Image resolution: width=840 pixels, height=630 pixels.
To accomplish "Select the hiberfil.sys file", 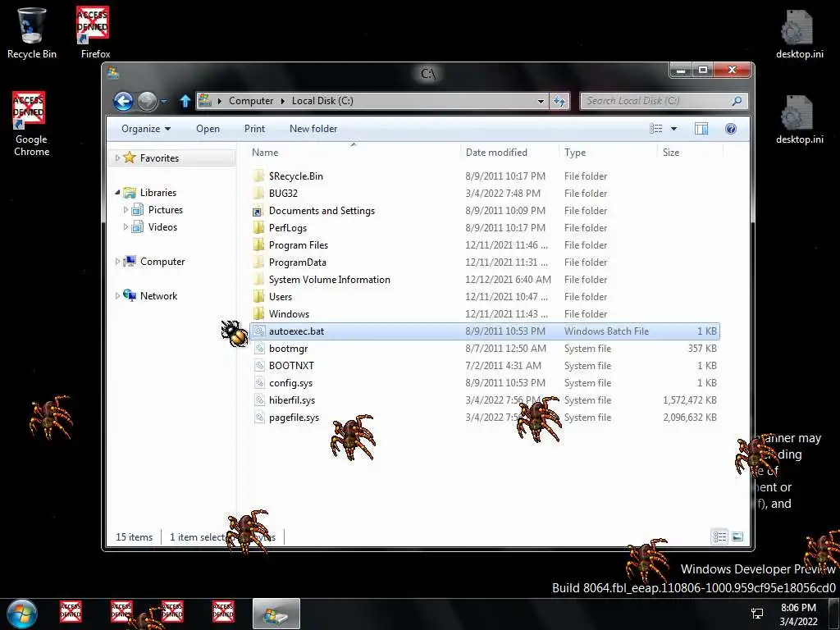I will pos(292,400).
